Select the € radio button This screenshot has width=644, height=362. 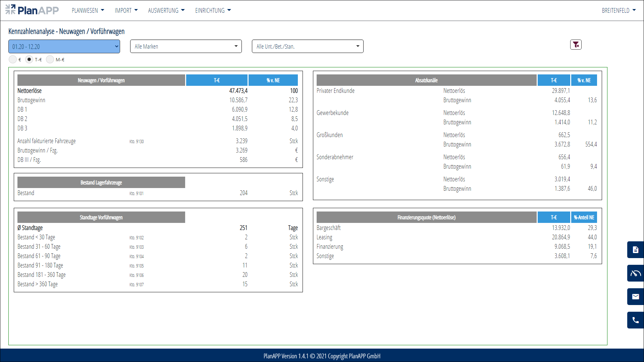13,59
